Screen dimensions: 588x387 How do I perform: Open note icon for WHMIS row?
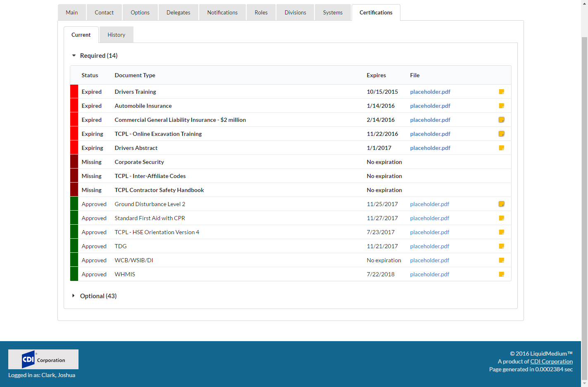(501, 274)
